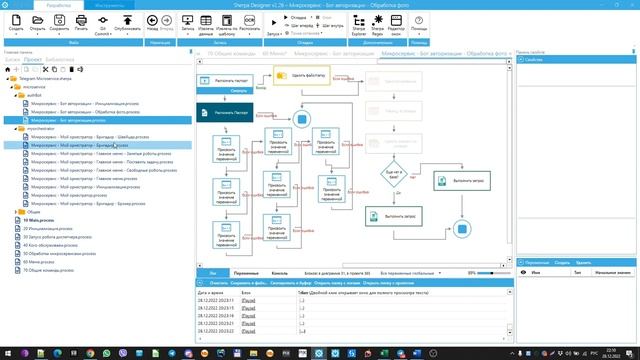Click the Извлечь по шаблону icon
This screenshot has width=640, height=360.
click(x=227, y=20)
